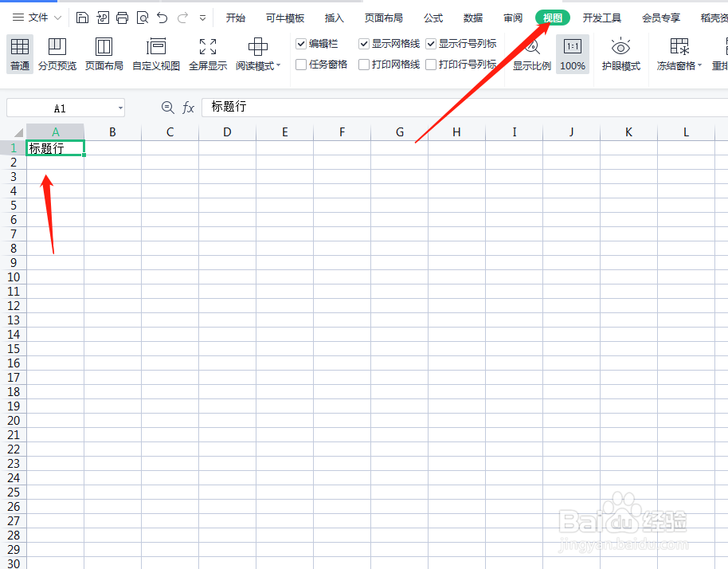The height and width of the screenshot is (569, 728).
Task: Select column D header
Action: tap(227, 132)
